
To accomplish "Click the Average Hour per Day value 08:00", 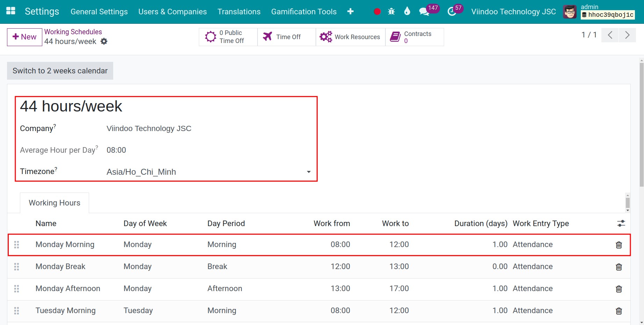I will coord(116,150).
